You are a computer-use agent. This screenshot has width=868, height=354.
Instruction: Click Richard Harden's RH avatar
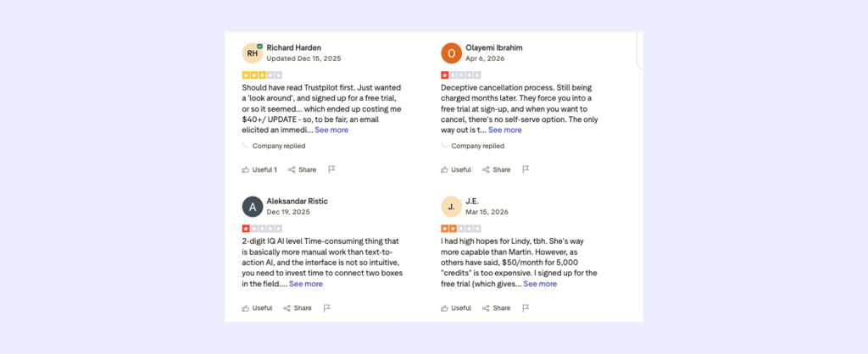(x=252, y=53)
